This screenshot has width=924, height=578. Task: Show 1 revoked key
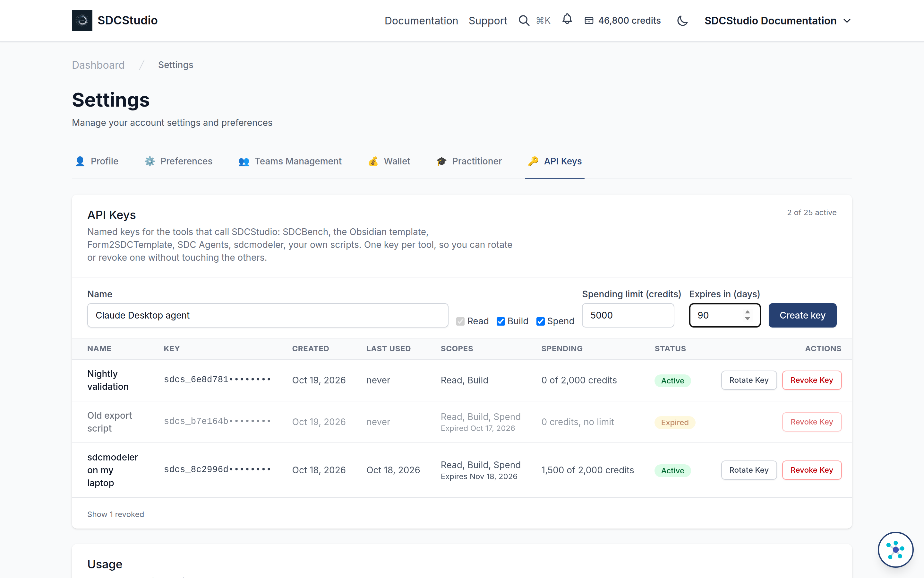116,514
